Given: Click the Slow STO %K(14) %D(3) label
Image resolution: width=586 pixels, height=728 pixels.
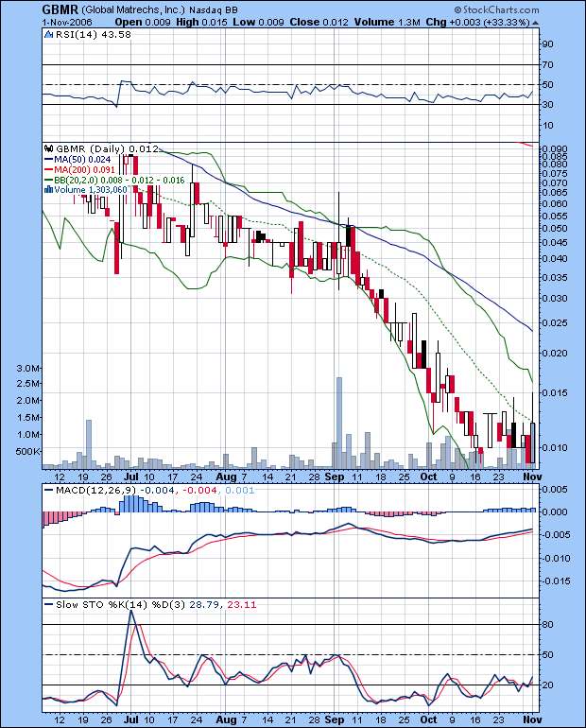Looking at the screenshot, I should [x=120, y=604].
